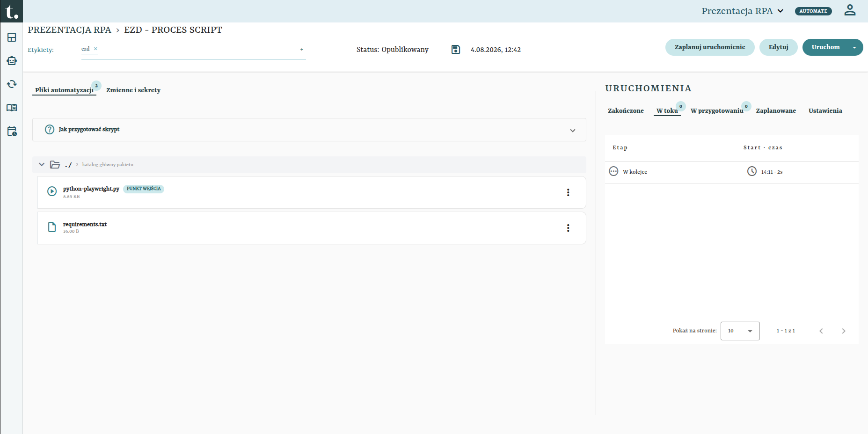Screen dimensions: 868x434
Task: Click the file icon of requirements.txt
Action: [52, 227]
